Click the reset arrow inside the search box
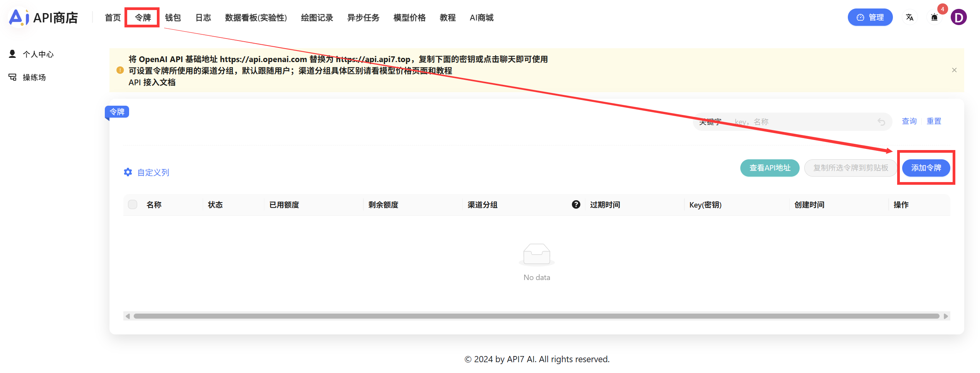Image resolution: width=980 pixels, height=373 pixels. coord(882,122)
